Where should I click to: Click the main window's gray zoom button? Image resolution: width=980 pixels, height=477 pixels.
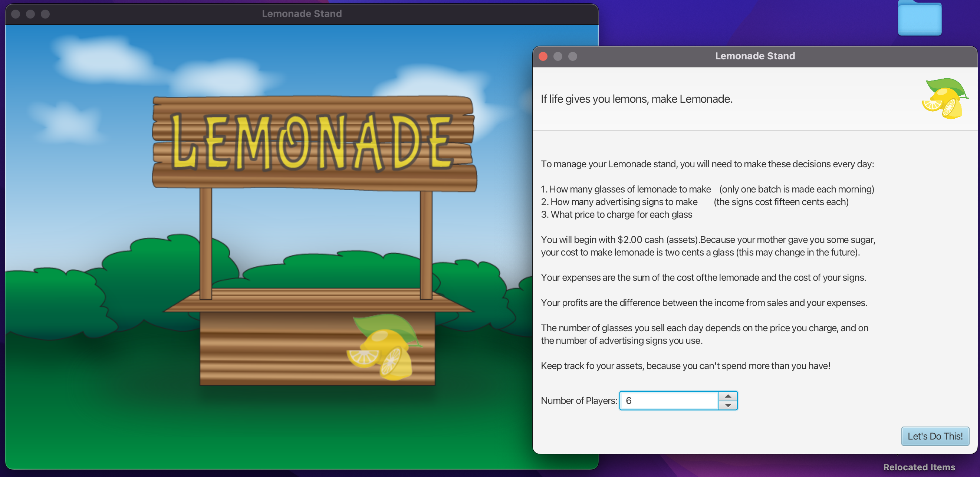(45, 14)
